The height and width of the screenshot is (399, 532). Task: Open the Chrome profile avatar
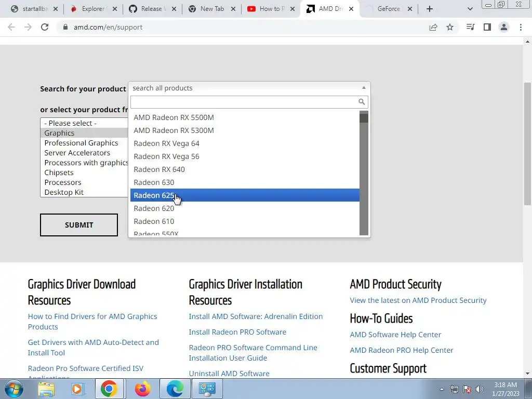pos(504,27)
